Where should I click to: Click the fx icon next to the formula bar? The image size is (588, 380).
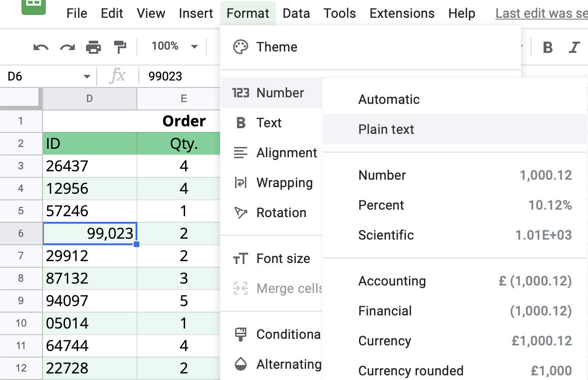(118, 76)
